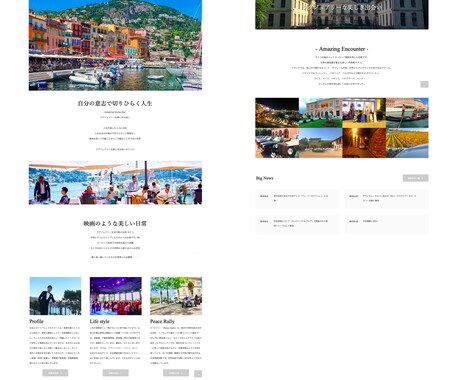The width and height of the screenshot is (460, 380).
Task: Click the '- Amazing Encounter -' heading
Action: 342,49
